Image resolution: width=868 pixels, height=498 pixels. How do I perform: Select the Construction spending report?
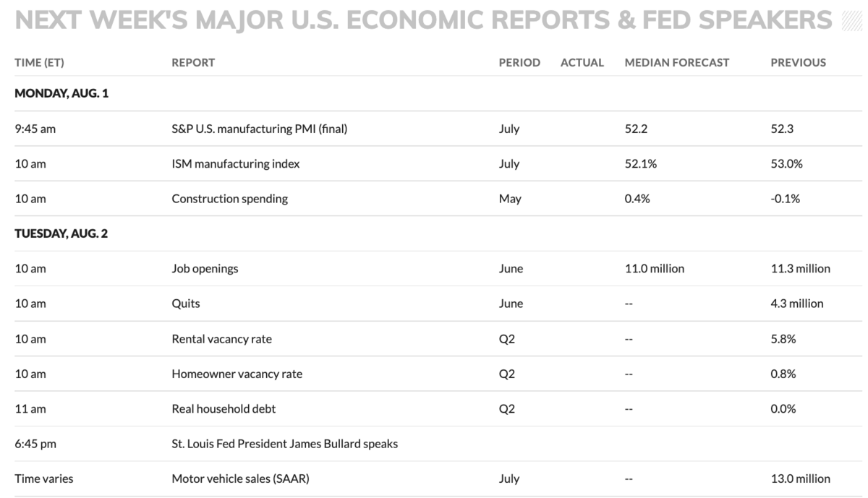point(229,199)
